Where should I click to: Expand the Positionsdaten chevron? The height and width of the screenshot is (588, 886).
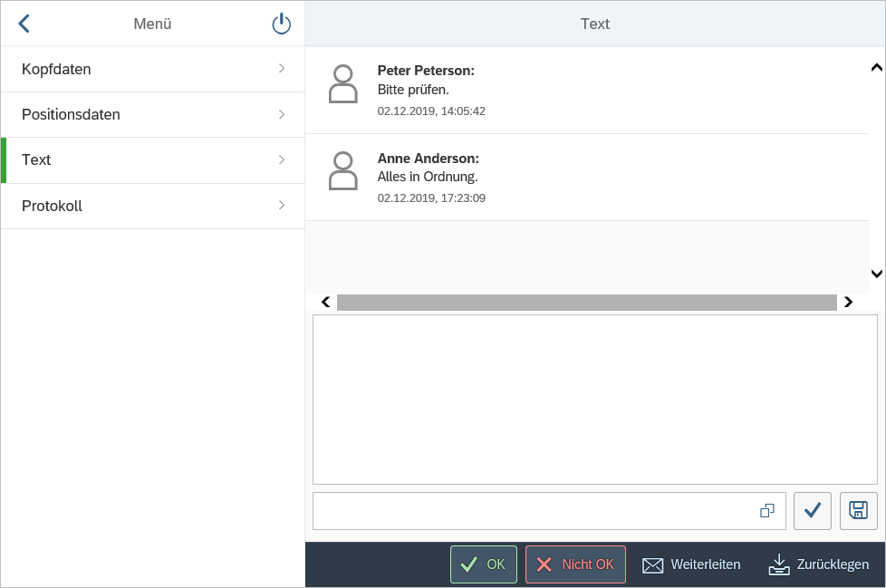tap(282, 114)
